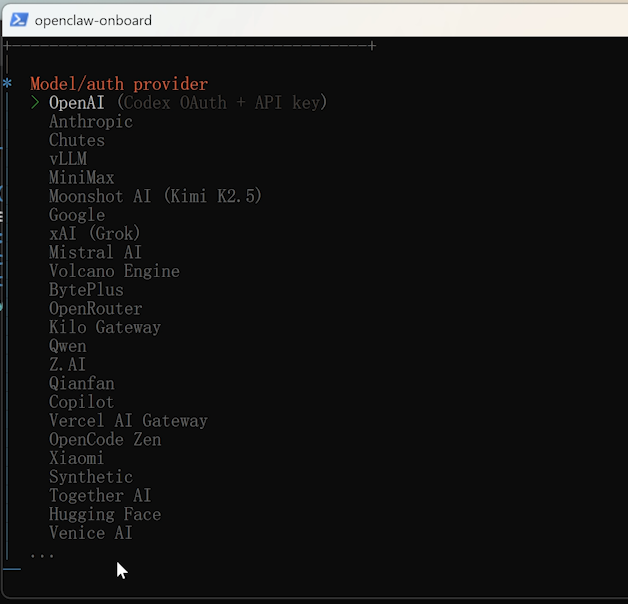
Task: Select the xAI (Grok) option
Action: pyautogui.click(x=95, y=234)
